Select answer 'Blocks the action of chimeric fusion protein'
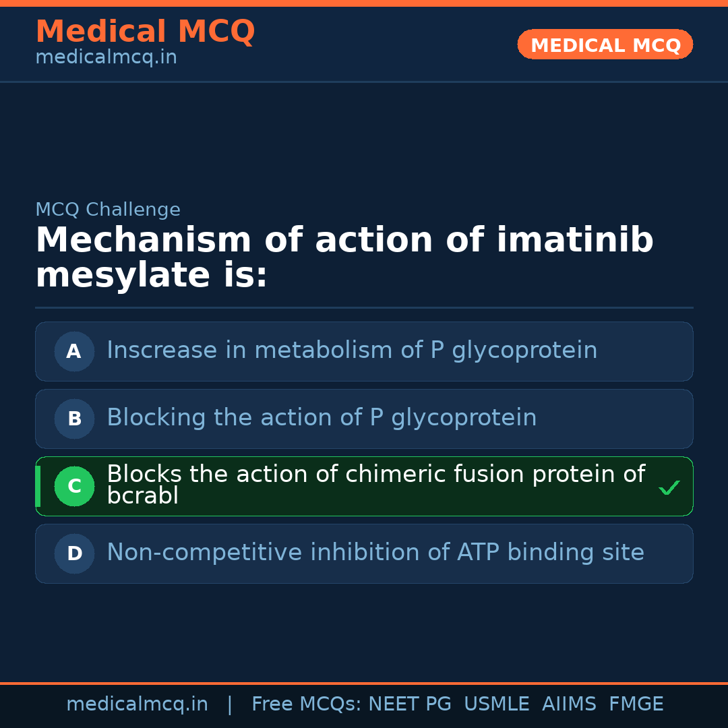This screenshot has width=728, height=728. (x=375, y=475)
